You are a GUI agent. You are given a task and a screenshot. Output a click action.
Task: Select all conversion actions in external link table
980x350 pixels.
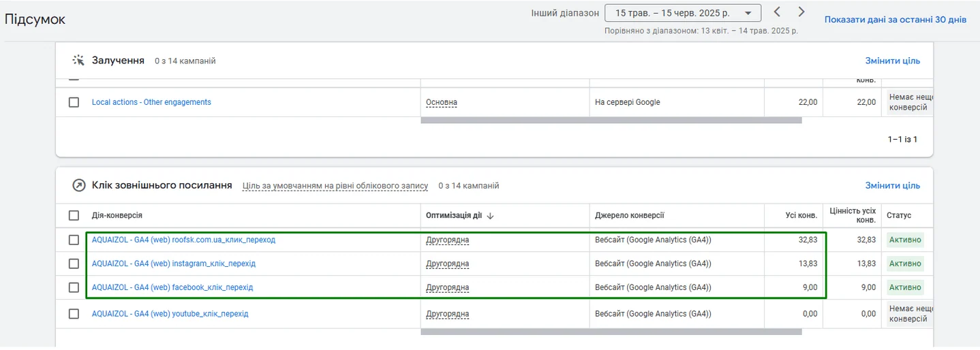point(74,216)
